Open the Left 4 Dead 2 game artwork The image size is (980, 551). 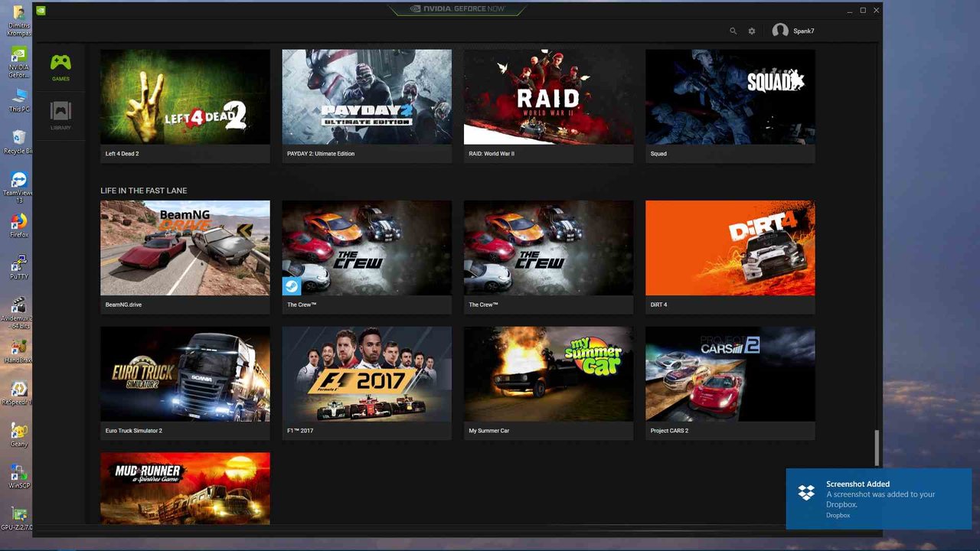[x=185, y=97]
